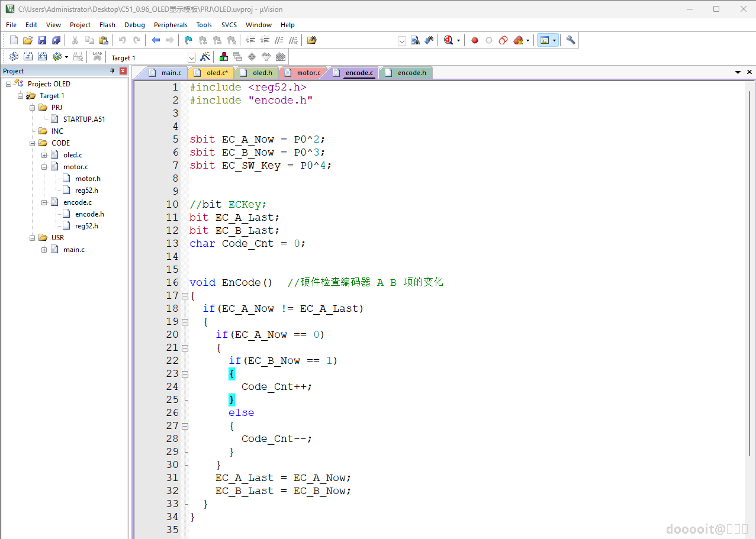Click the Download to flash LOAD icon

pos(97,57)
